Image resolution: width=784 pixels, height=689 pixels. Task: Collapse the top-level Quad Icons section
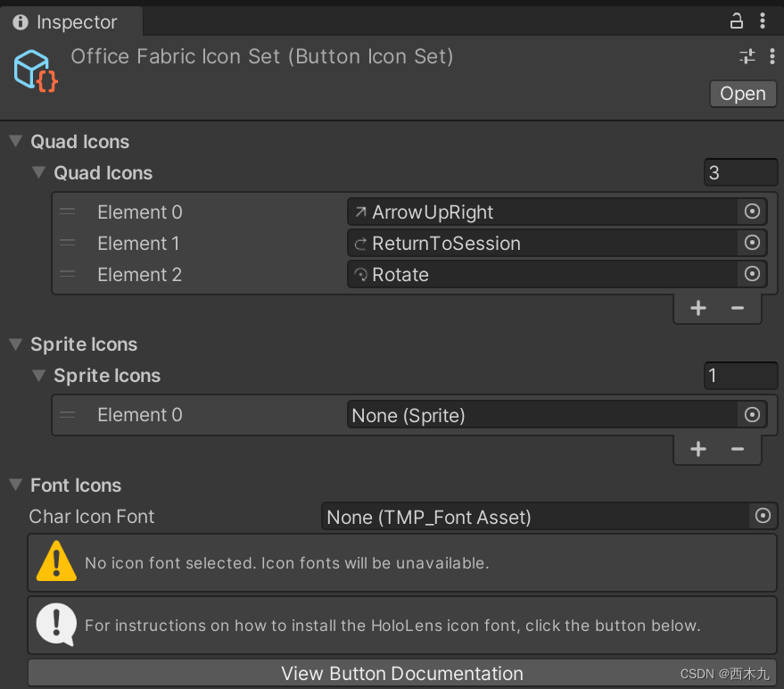(x=16, y=141)
